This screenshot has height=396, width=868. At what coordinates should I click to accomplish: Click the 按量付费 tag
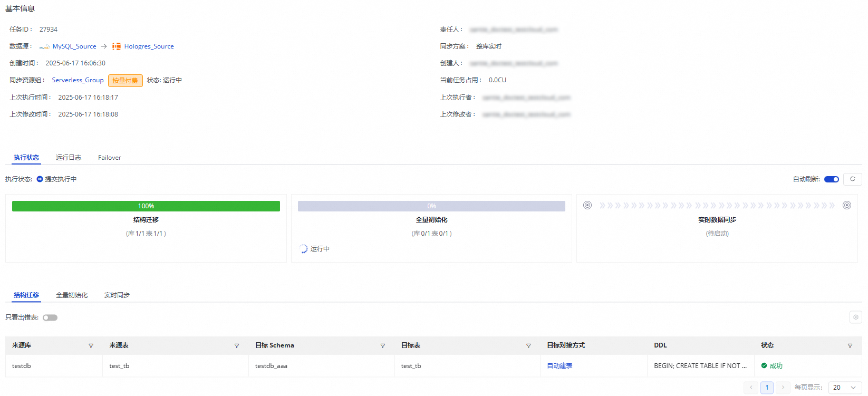[126, 81]
